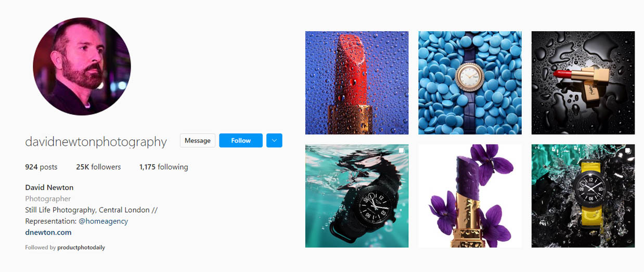The height and width of the screenshot is (272, 644).
Task: Open the red lipstick with water droplets post
Action: pos(357,83)
